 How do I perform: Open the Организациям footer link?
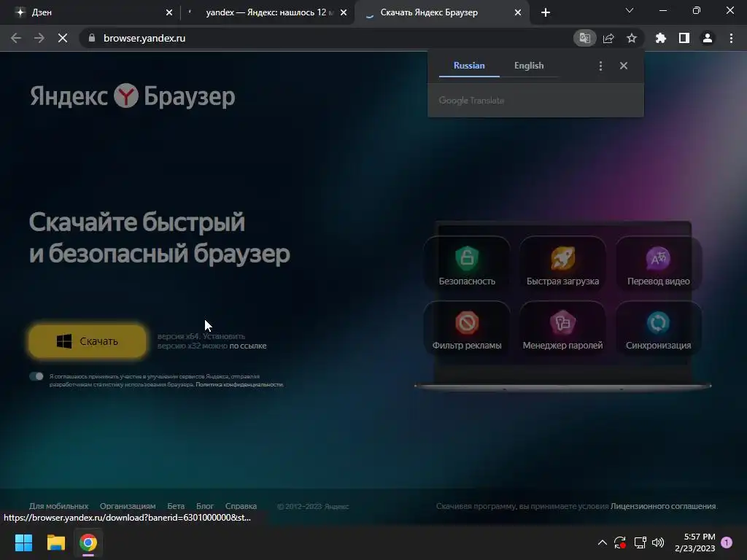click(128, 506)
